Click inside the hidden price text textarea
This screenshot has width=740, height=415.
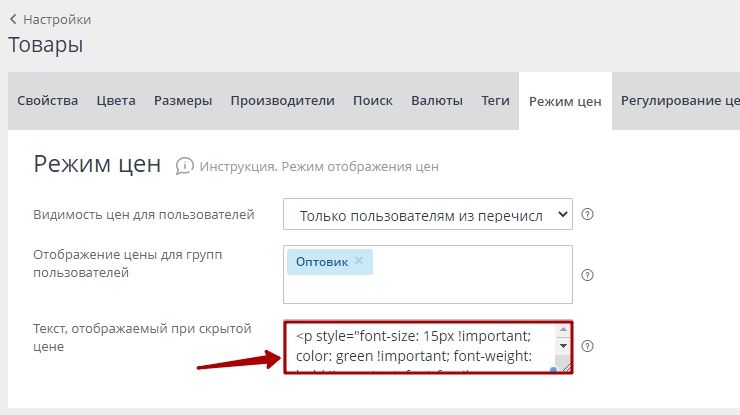click(x=420, y=347)
